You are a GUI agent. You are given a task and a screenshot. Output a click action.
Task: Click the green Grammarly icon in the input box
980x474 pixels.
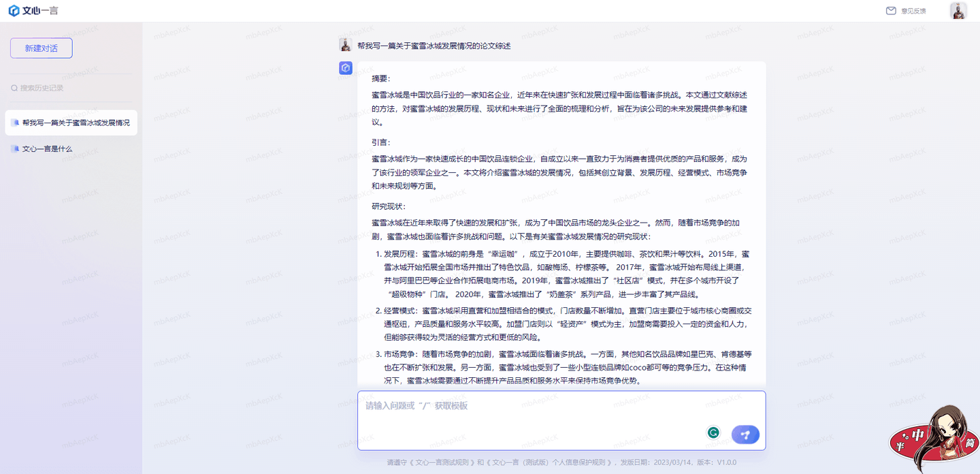click(713, 432)
